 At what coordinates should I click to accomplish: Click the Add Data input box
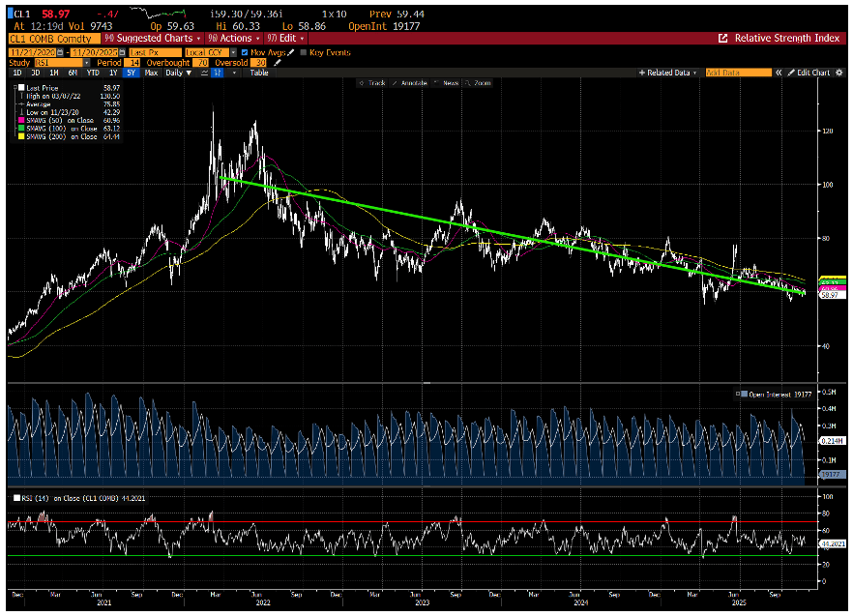pyautogui.click(x=738, y=73)
